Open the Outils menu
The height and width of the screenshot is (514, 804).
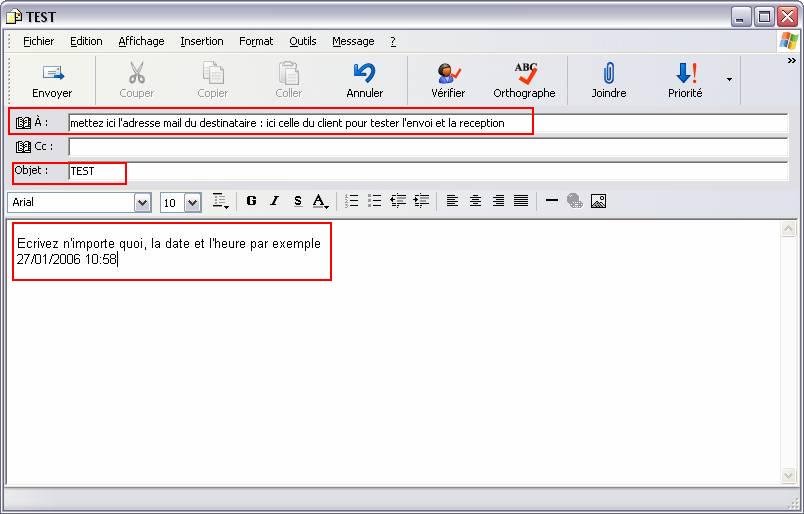click(303, 42)
